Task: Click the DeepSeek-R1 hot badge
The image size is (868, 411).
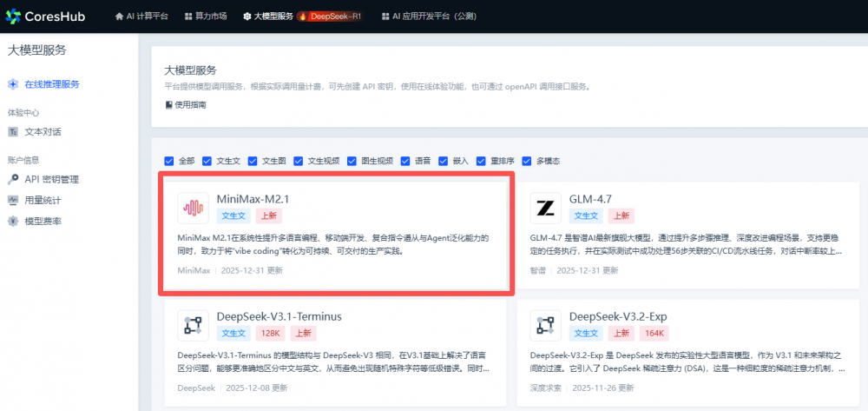Action: coord(330,17)
